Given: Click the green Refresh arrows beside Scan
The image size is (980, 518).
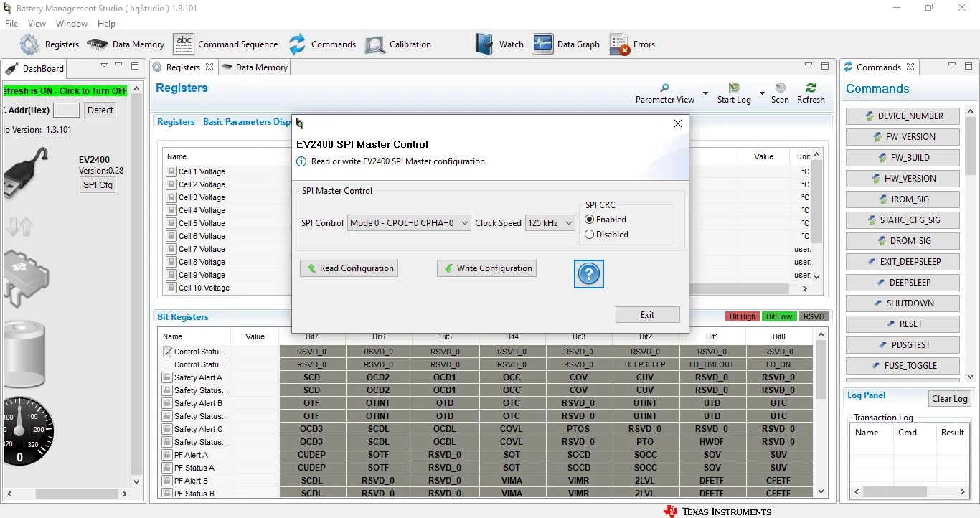Looking at the screenshot, I should (x=811, y=88).
